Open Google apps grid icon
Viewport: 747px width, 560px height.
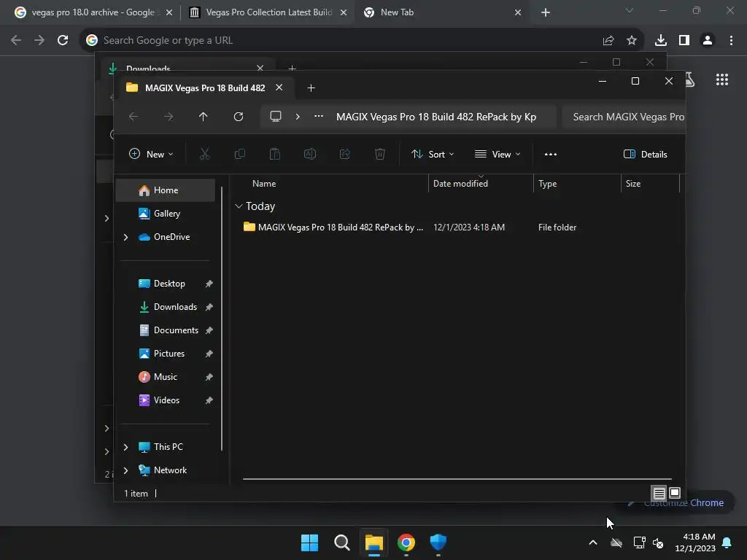click(722, 79)
